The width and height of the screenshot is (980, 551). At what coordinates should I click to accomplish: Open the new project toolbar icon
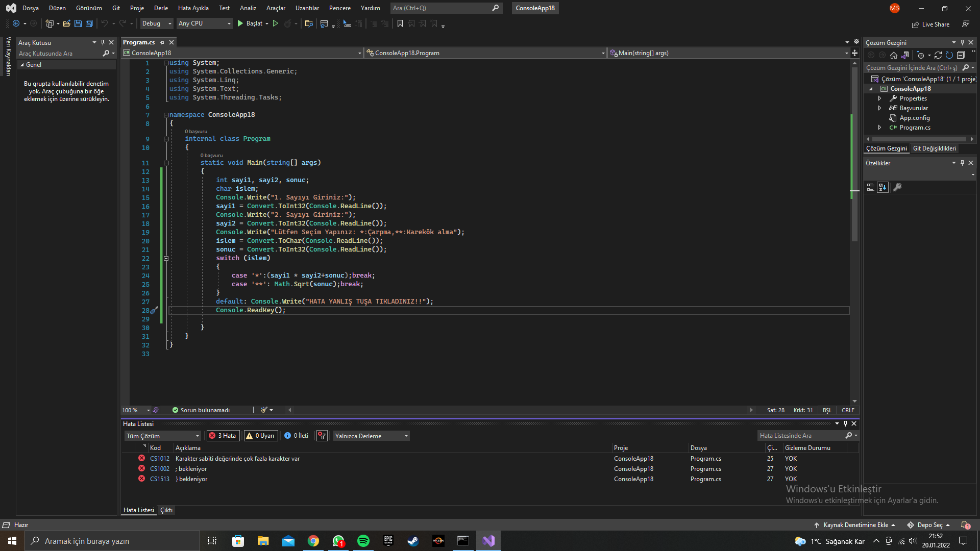point(50,23)
